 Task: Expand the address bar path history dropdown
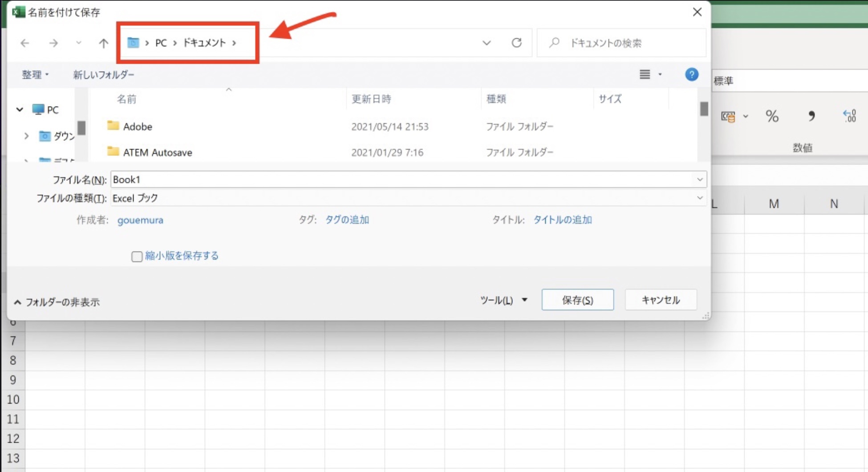point(487,43)
